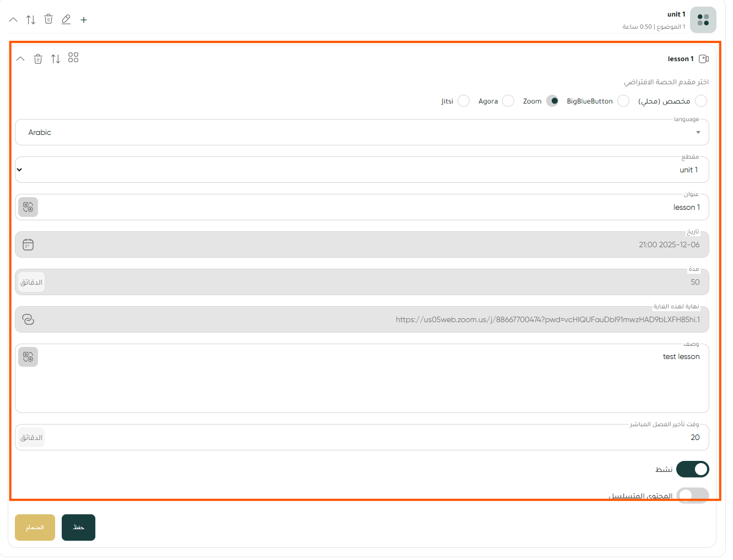Image resolution: width=733 pixels, height=560 pixels.
Task: Click the link icon in the Zoom URL field
Action: (x=28, y=319)
